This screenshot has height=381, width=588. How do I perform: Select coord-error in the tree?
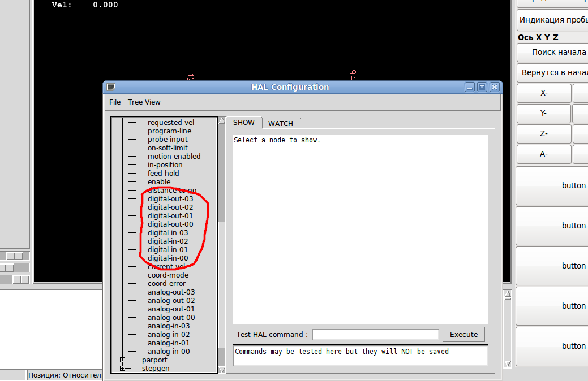click(166, 284)
